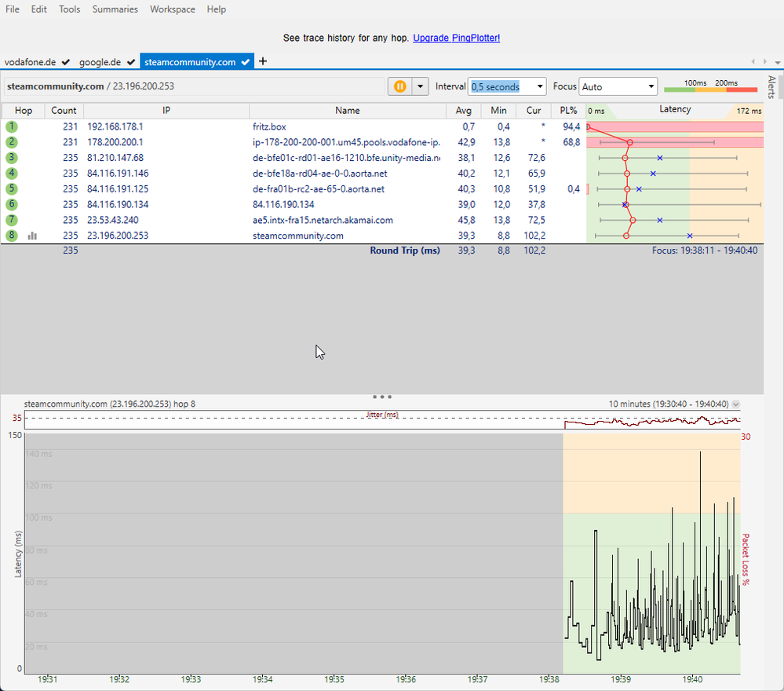Open the Workspace menu

[173, 9]
